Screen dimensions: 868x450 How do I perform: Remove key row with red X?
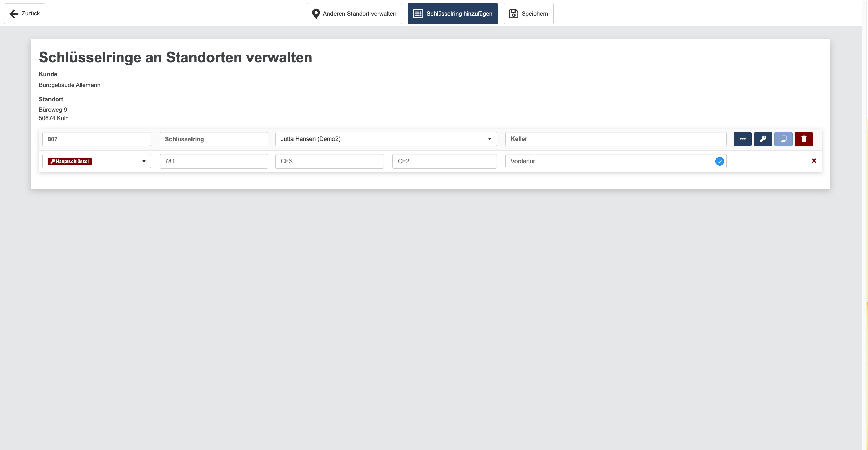tap(814, 161)
